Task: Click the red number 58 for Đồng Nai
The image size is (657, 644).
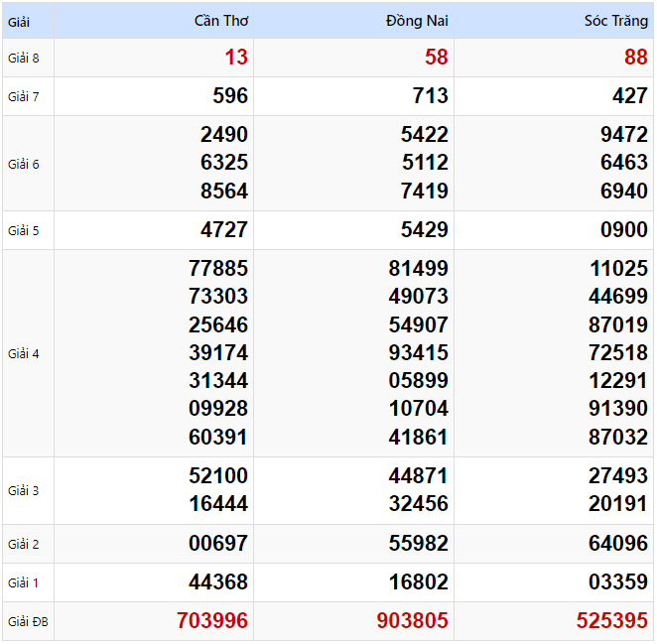Action: (436, 58)
